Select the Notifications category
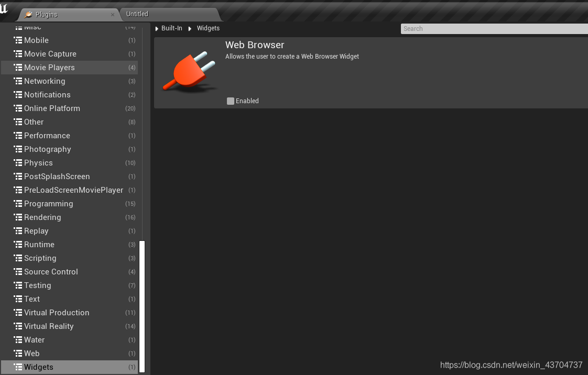Screen dimensions: 588x375 coord(69,95)
